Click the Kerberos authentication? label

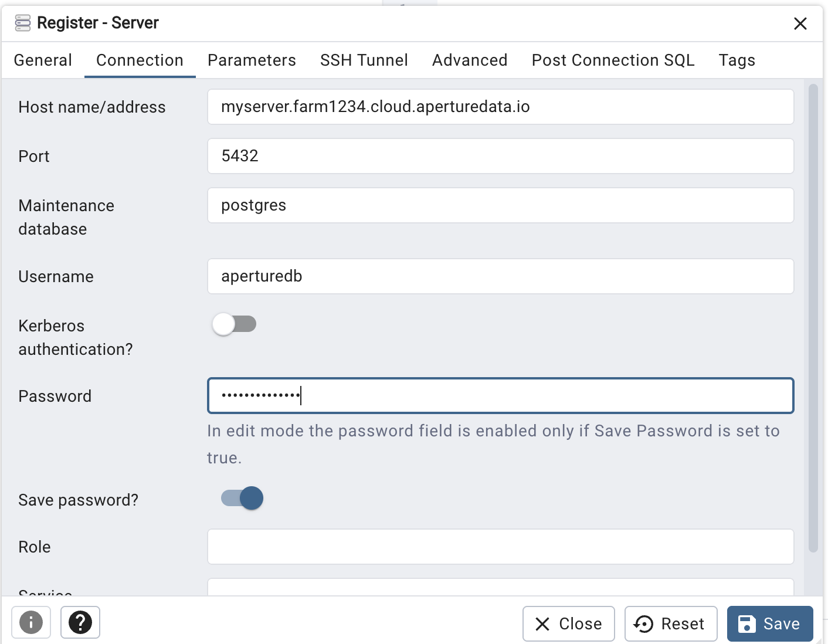pyautogui.click(x=76, y=338)
